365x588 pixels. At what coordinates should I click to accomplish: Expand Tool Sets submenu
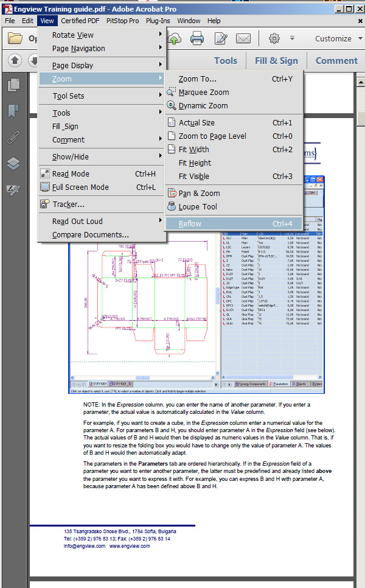click(x=101, y=96)
